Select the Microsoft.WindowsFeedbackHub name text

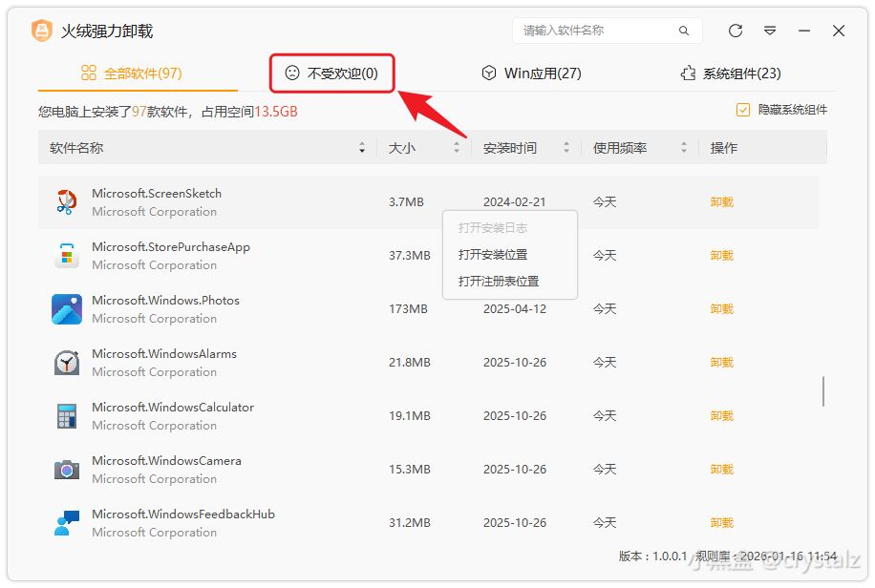[183, 514]
